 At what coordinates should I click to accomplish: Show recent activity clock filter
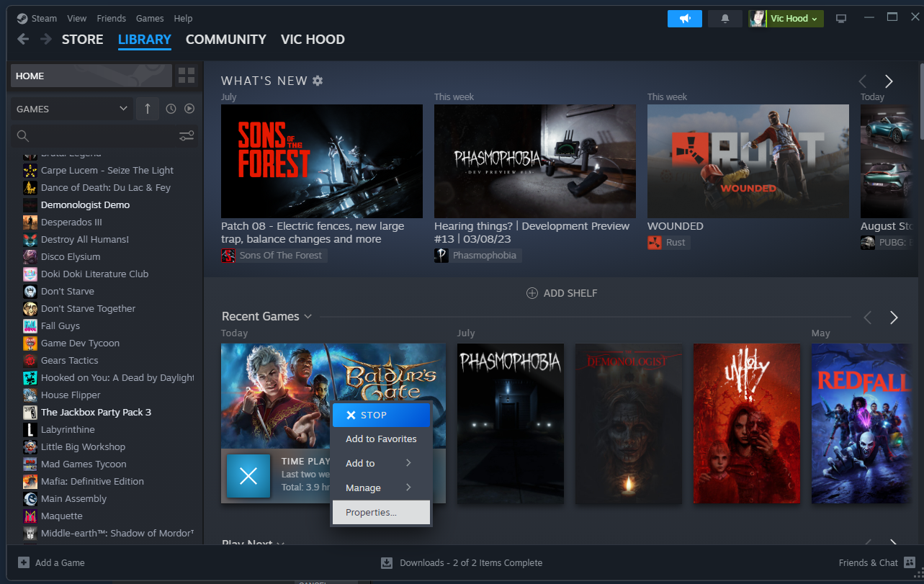point(171,109)
